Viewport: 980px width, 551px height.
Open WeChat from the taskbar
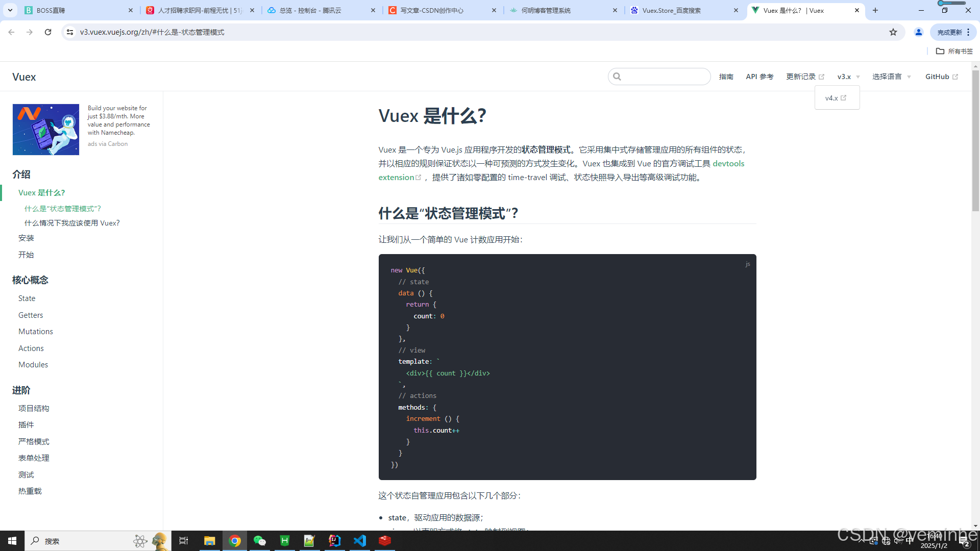260,541
